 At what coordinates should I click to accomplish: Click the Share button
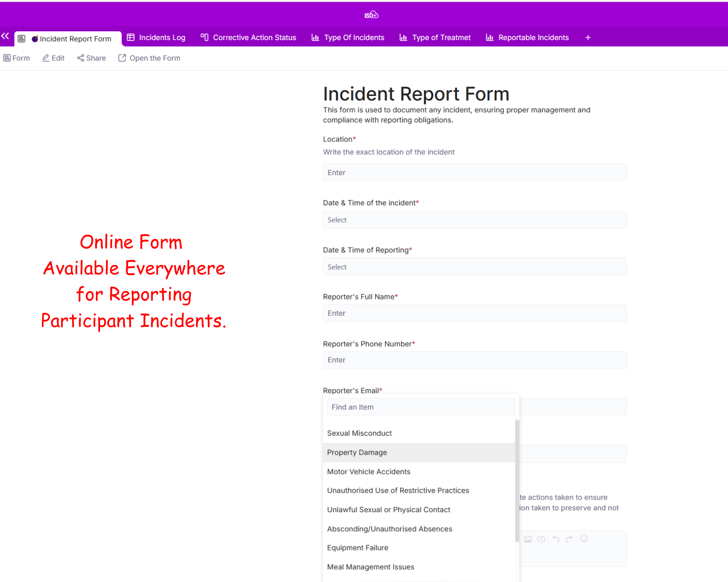point(91,58)
